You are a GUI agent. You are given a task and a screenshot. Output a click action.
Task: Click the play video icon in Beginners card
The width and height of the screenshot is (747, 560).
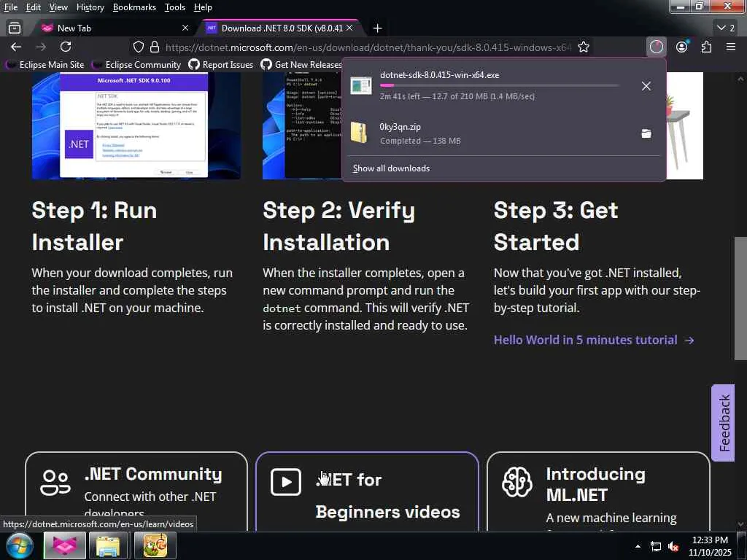(x=286, y=482)
